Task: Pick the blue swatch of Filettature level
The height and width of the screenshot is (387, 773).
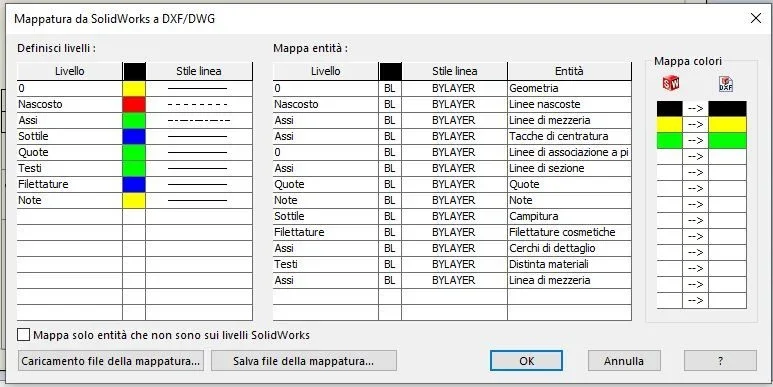Action: pos(134,184)
